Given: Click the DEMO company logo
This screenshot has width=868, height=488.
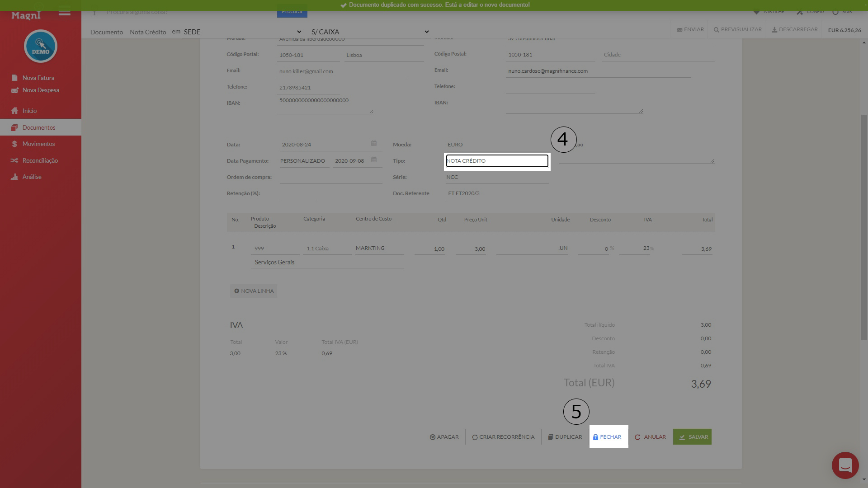Looking at the screenshot, I should point(41,46).
